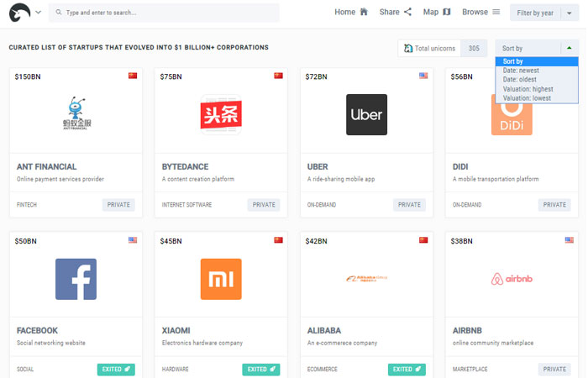Select the Date: newest sort option
The image size is (588, 378).
point(521,71)
